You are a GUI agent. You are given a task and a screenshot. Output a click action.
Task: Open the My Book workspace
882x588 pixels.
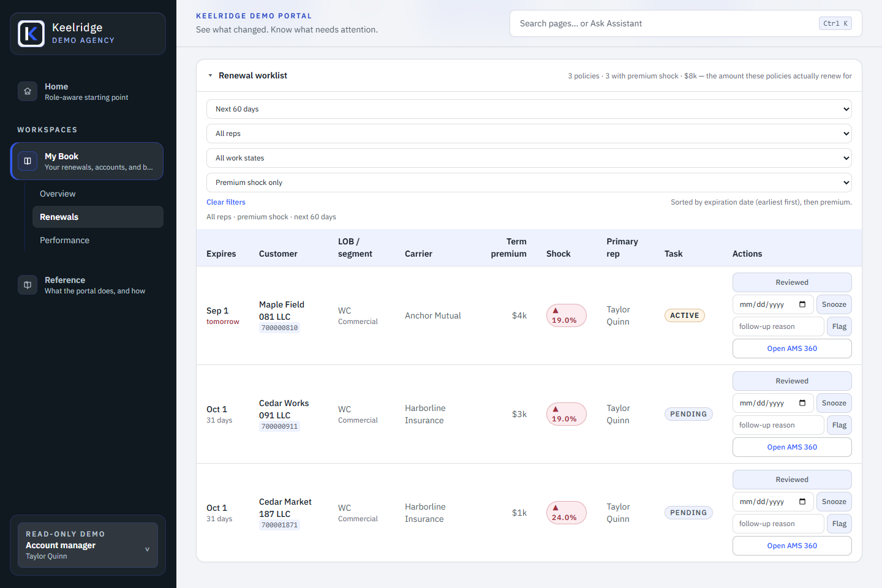pyautogui.click(x=87, y=161)
